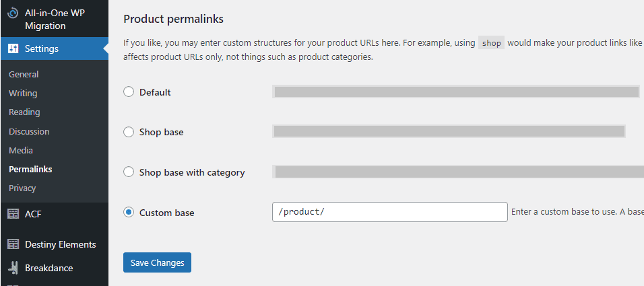The image size is (644, 286).
Task: Click the Breakdance menu icon
Action: pyautogui.click(x=13, y=268)
